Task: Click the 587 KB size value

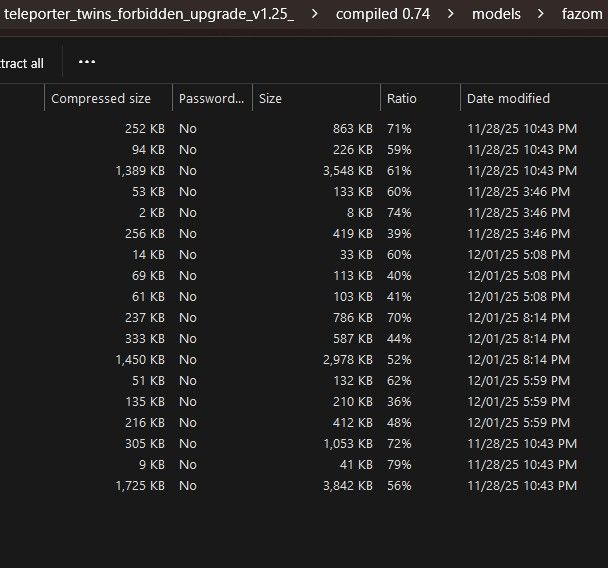Action: click(x=352, y=338)
